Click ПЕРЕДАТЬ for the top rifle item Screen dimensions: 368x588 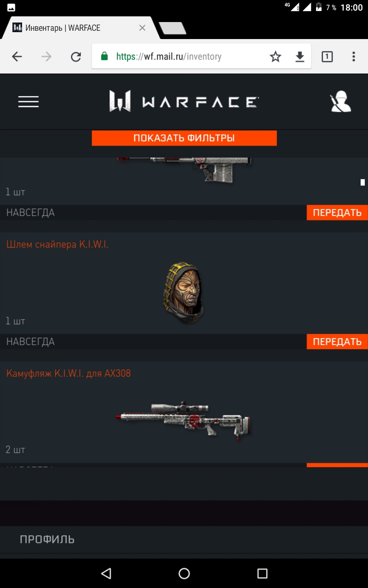click(337, 213)
